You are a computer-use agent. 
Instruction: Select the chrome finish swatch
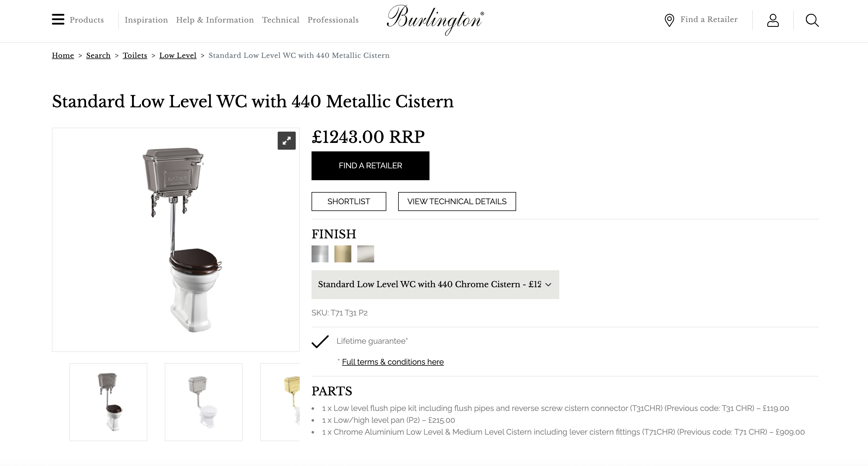[320, 254]
